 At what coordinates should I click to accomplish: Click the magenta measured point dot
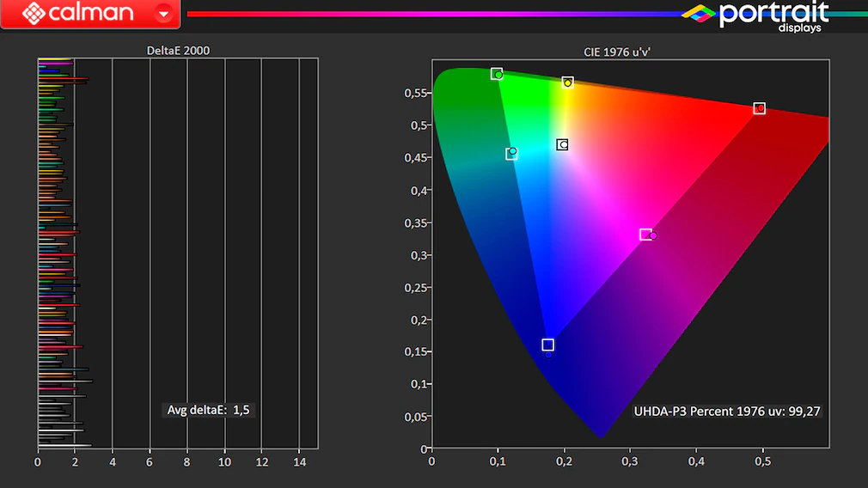[654, 235]
